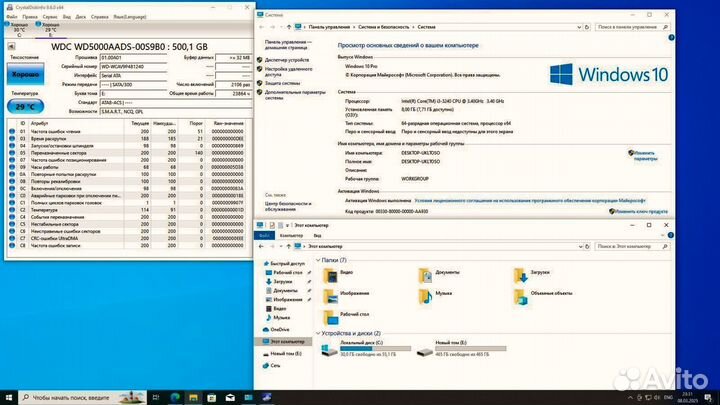Select the CRC-ошибки UltraDMA attribute row
This screenshot has width=720, height=405.
pos(127,238)
